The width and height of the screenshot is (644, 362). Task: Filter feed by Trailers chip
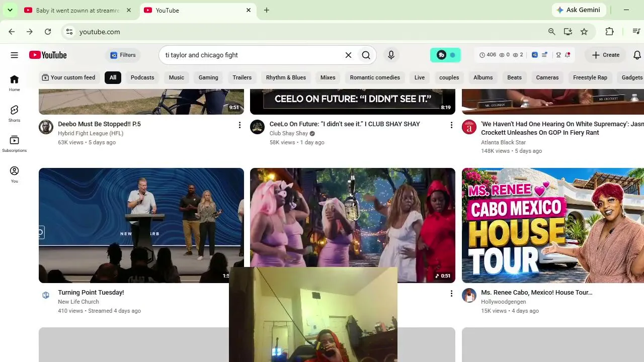(x=242, y=77)
